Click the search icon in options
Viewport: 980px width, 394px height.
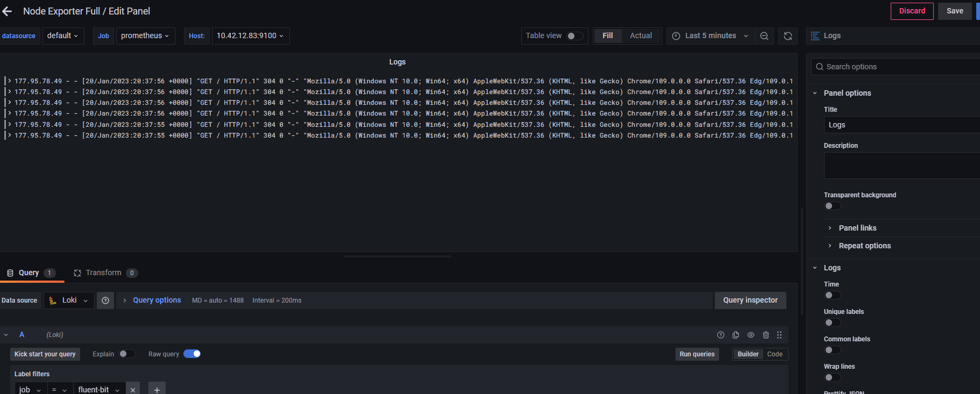pos(820,67)
